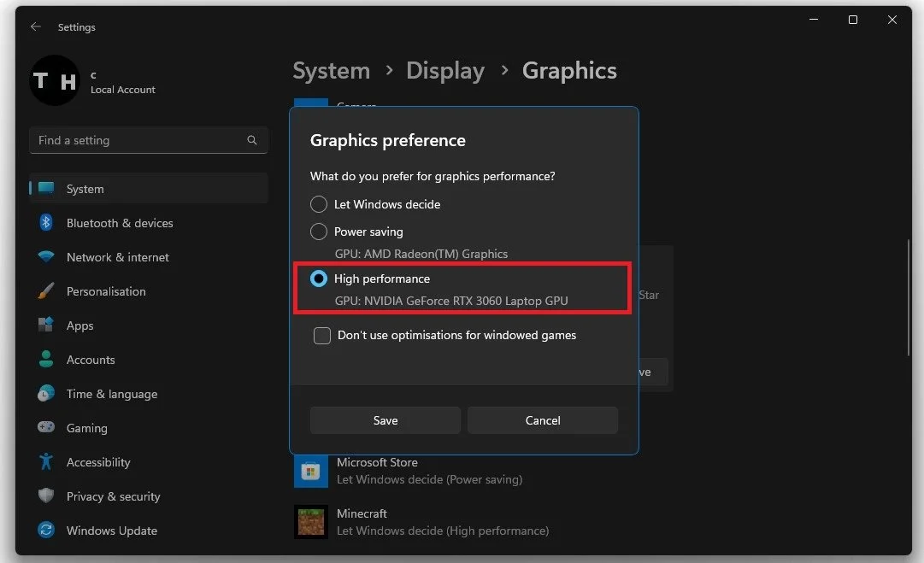Click the Network wifi icon in sidebar
Image resolution: width=924 pixels, height=563 pixels.
pyautogui.click(x=46, y=257)
